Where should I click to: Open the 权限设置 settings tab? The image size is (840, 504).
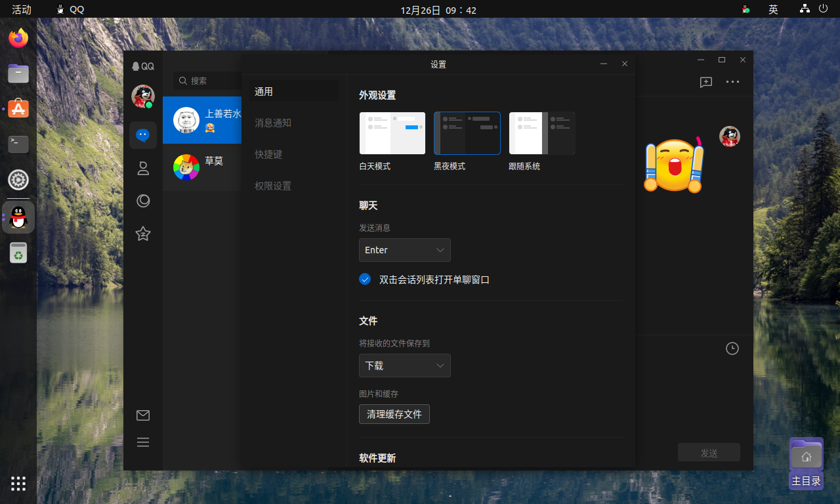(x=273, y=186)
